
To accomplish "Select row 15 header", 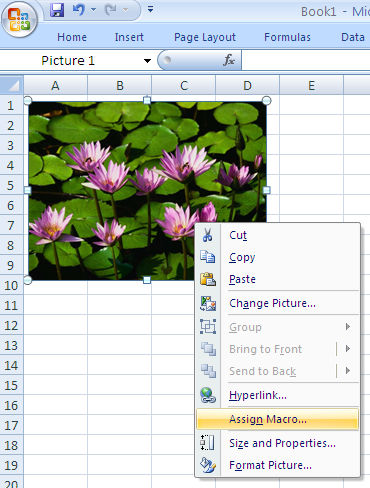I will click(x=11, y=385).
